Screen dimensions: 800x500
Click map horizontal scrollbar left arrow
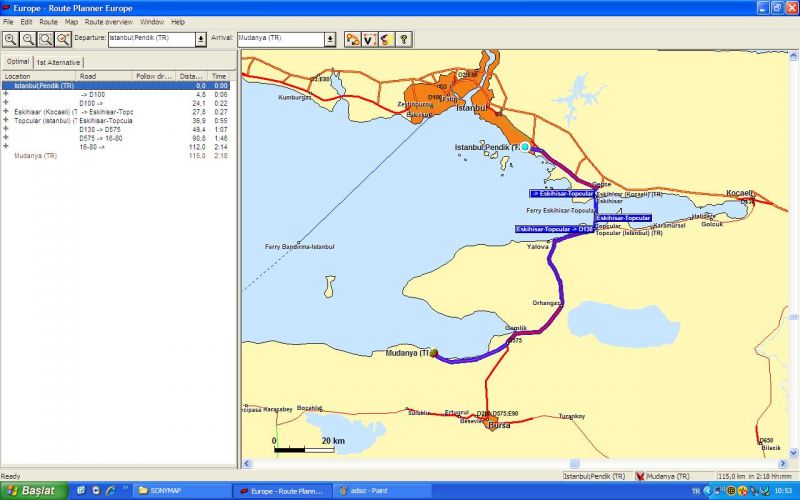coord(247,463)
